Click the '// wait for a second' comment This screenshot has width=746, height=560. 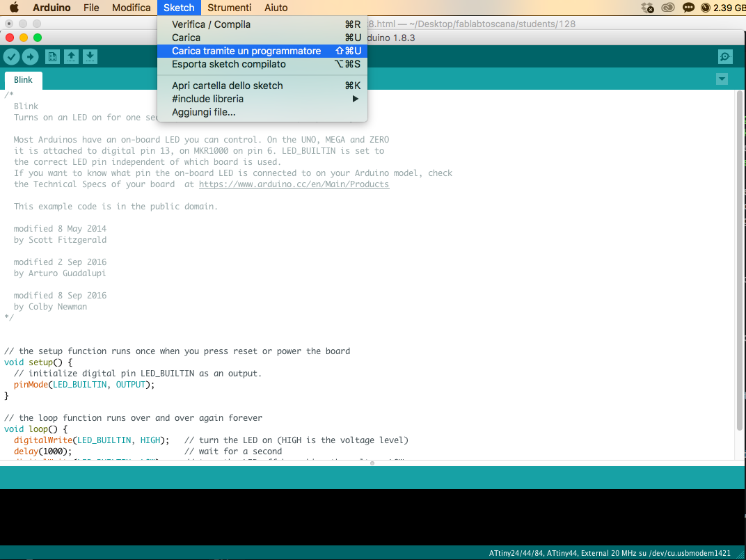point(233,451)
